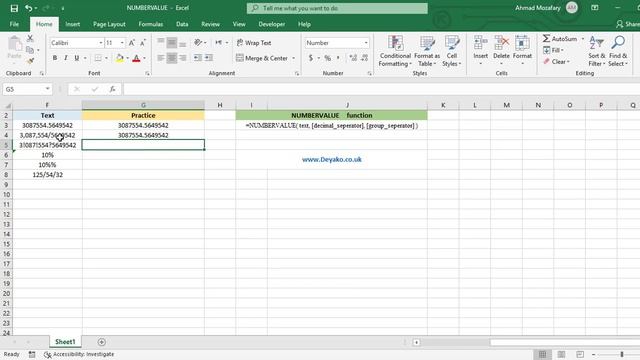Align text to the left
The width and height of the screenshot is (640, 360).
click(x=161, y=58)
